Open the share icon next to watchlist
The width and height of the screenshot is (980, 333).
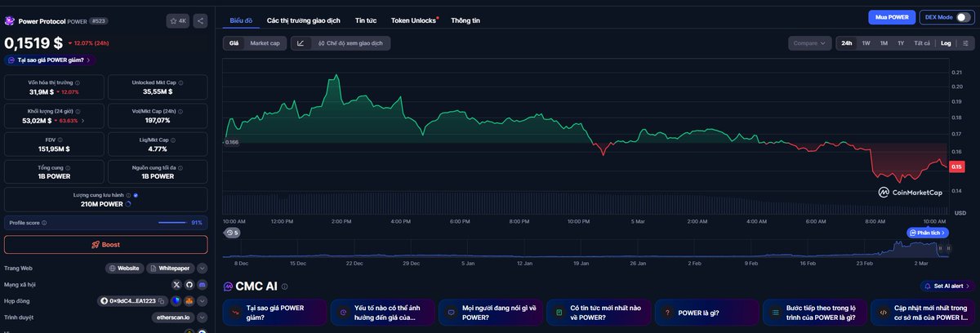pos(202,21)
